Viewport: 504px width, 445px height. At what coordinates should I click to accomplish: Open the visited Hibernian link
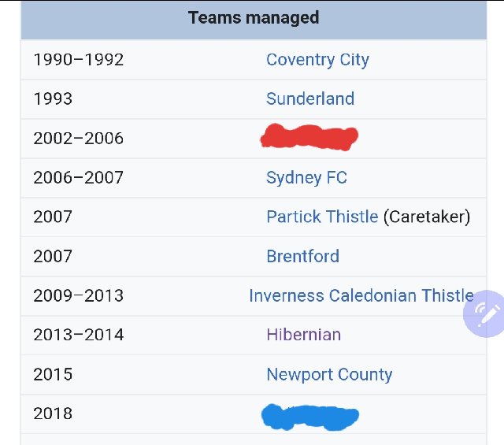click(x=304, y=335)
